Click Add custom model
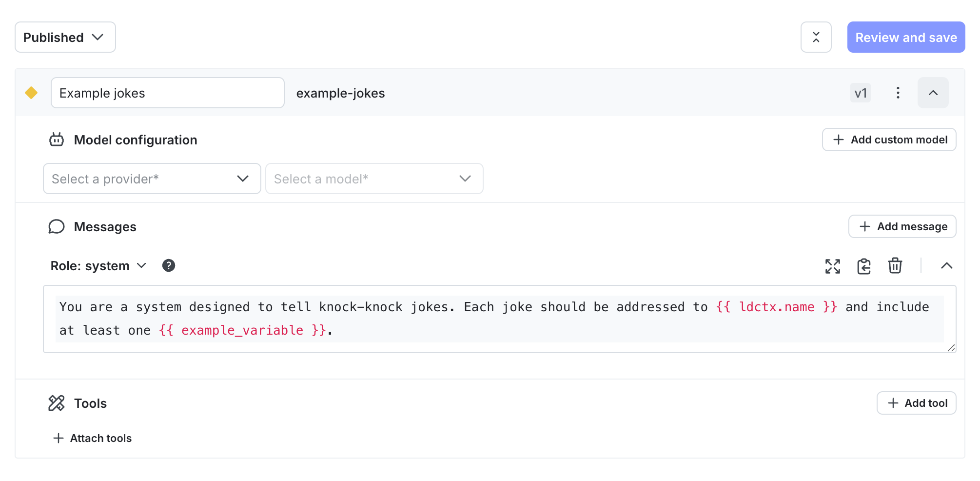The height and width of the screenshot is (481, 980). click(x=888, y=140)
